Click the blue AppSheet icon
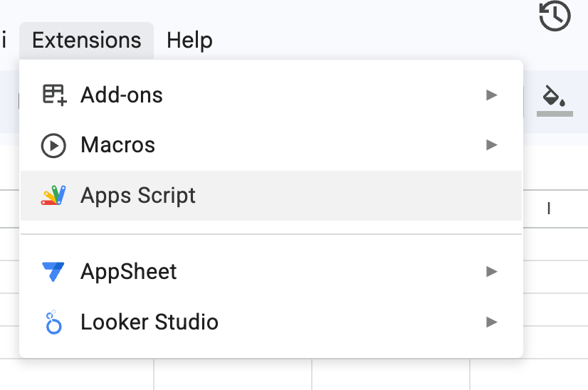This screenshot has width=588, height=390. [53, 271]
